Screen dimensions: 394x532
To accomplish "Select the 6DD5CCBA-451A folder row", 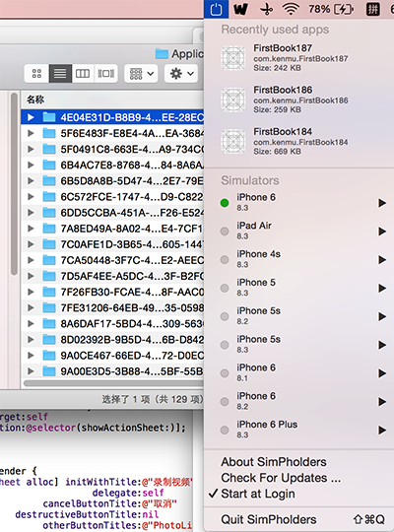I will [x=112, y=213].
